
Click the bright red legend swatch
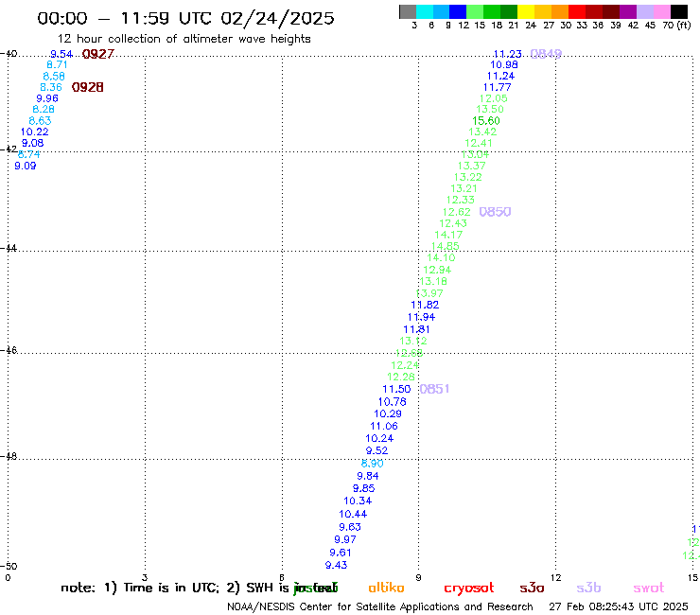point(577,11)
